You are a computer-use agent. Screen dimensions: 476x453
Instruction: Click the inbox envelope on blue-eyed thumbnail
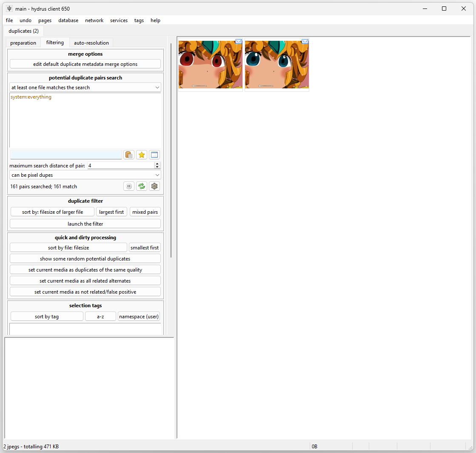pyautogui.click(x=305, y=41)
